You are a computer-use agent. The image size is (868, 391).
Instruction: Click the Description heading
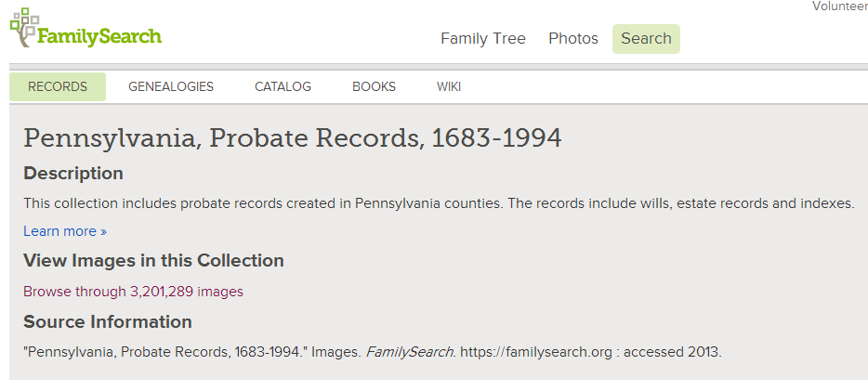(x=73, y=174)
